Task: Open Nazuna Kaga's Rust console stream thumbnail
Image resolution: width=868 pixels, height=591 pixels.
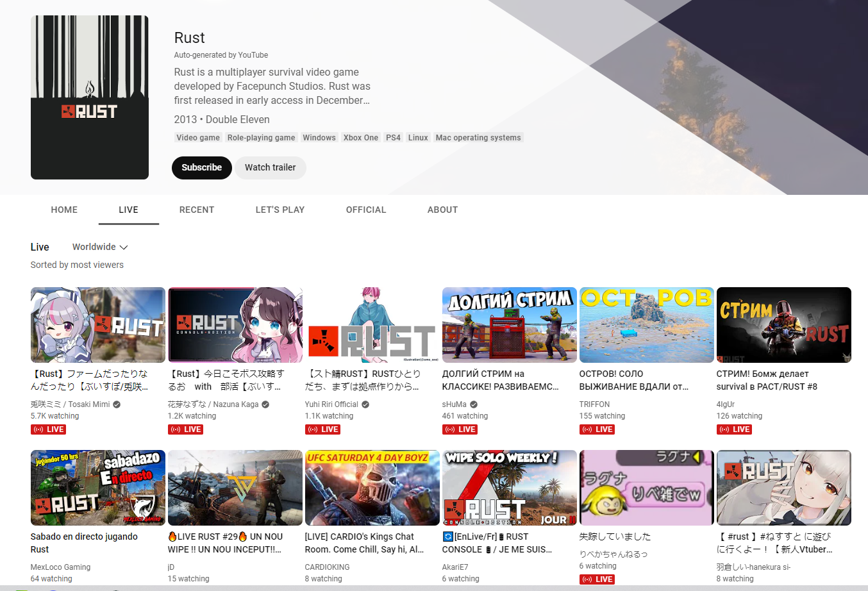Action: 235,325
